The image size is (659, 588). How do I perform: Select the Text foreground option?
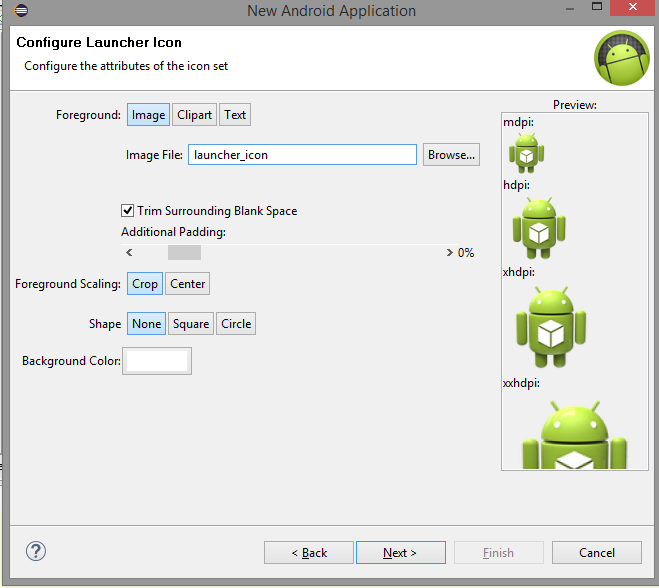click(x=235, y=115)
